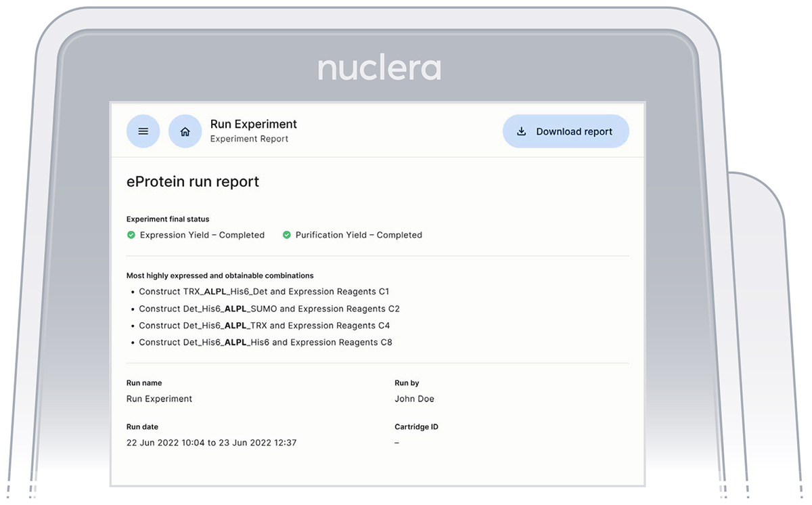Click green check beside Expression Yield
Image resolution: width=812 pixels, height=505 pixels.
click(x=131, y=235)
